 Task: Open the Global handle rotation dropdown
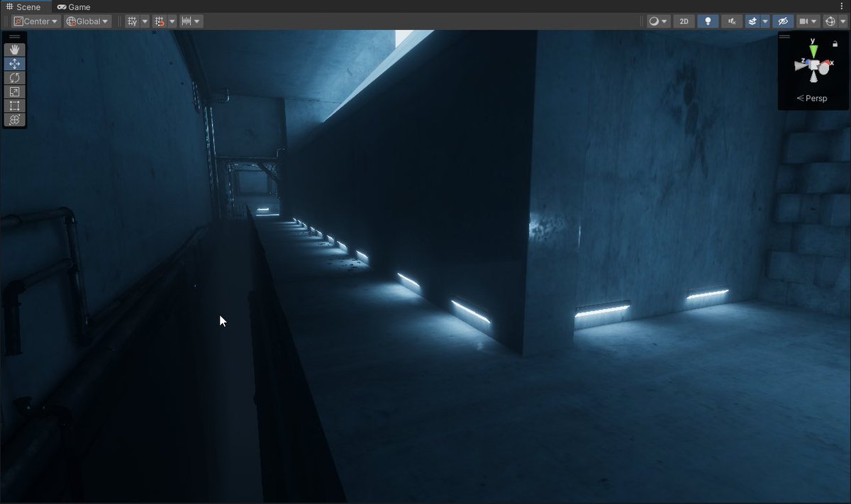click(87, 21)
